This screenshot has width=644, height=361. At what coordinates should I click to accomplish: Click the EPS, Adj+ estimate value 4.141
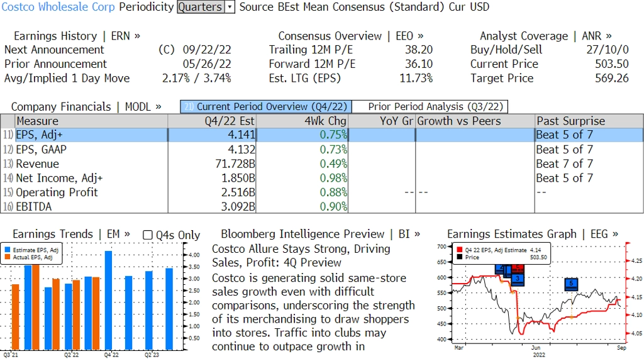tap(241, 135)
